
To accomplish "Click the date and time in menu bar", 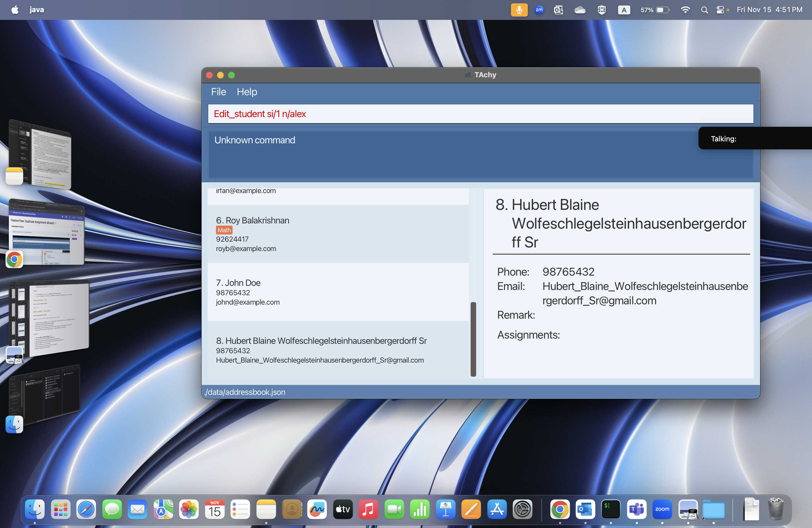I will pos(769,10).
